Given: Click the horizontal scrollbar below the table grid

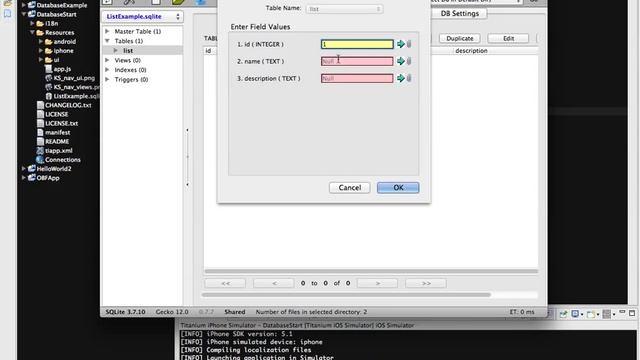Looking at the screenshot, I should coord(371,271).
